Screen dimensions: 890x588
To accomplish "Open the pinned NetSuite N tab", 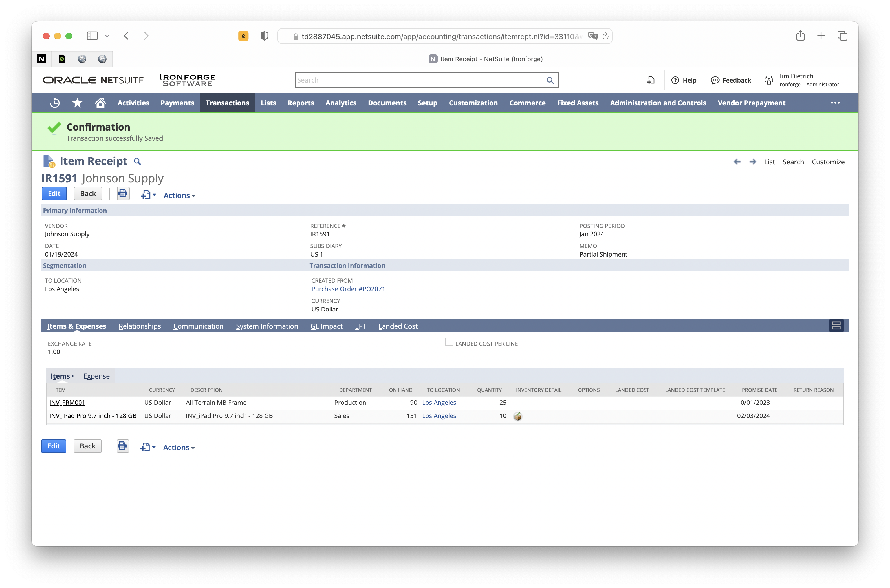I will click(x=42, y=59).
